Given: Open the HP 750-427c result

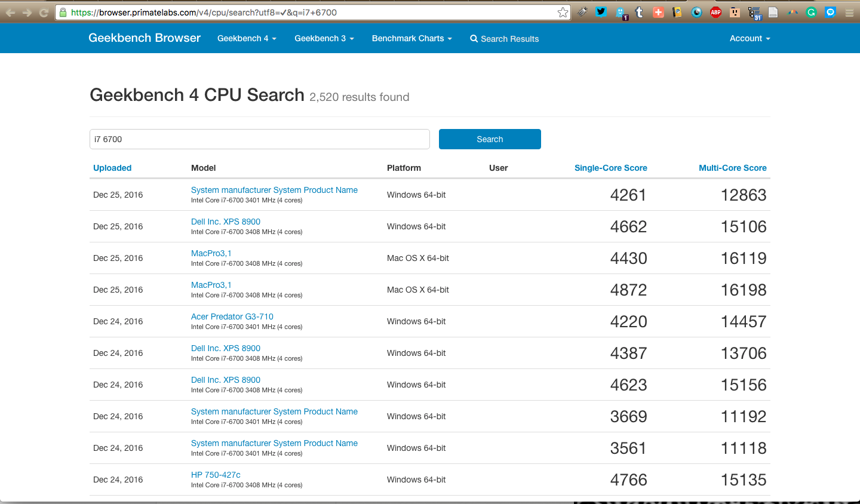Looking at the screenshot, I should click(216, 475).
